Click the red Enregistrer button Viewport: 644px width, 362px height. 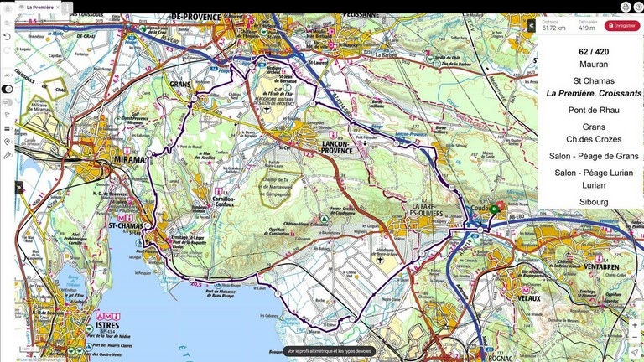coord(622,26)
